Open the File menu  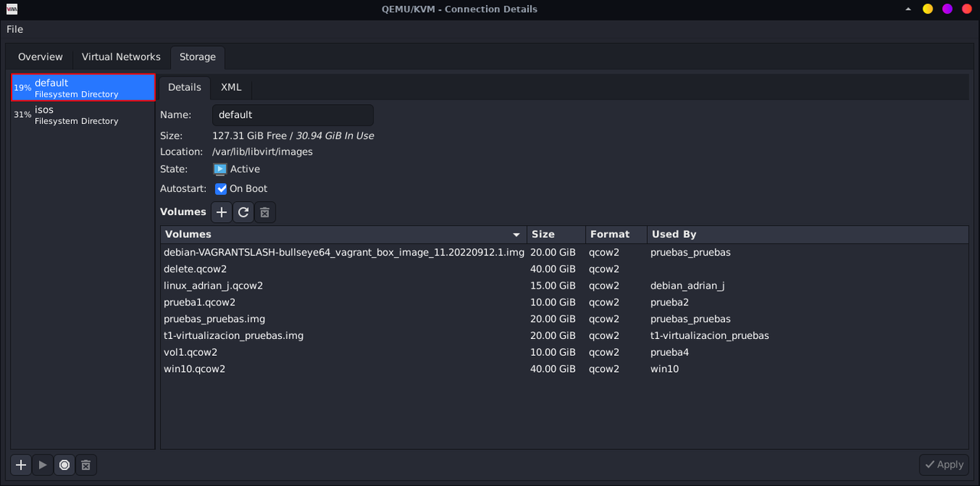click(15, 29)
